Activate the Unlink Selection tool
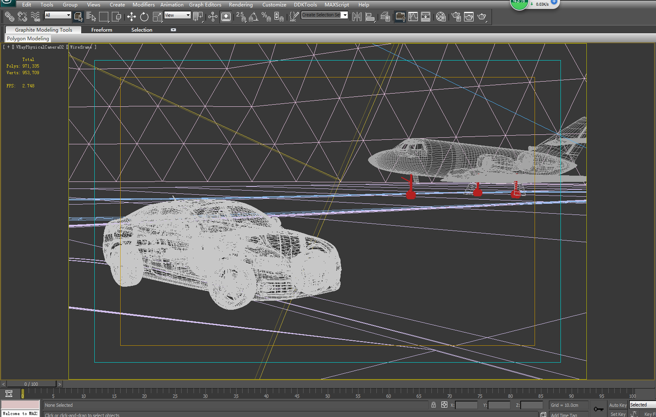The width and height of the screenshot is (656, 417). coord(22,16)
